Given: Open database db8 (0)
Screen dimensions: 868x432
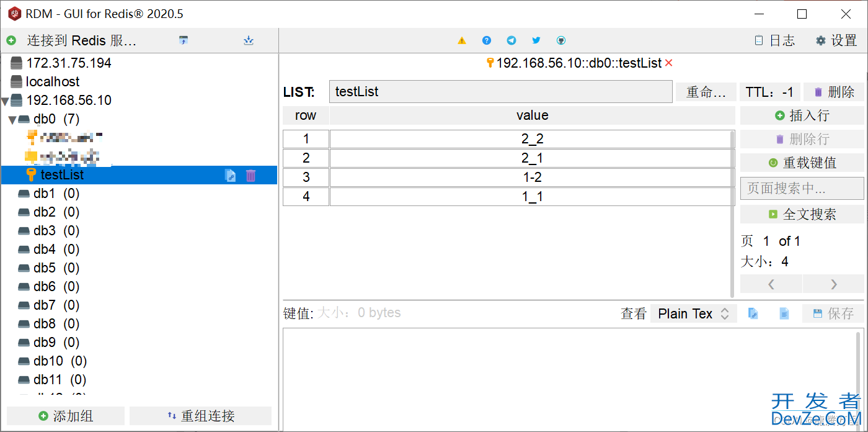Looking at the screenshot, I should (56, 324).
